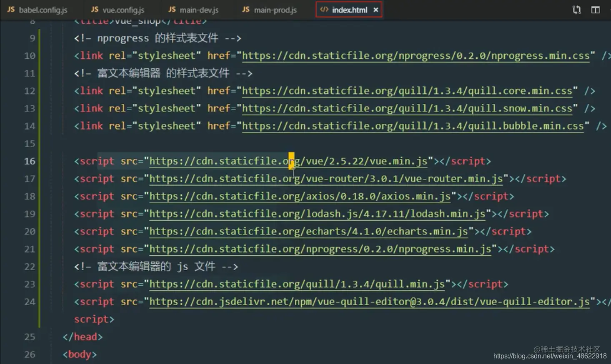Click the JS icon on main-dev.js tab
The width and height of the screenshot is (611, 364).
[172, 9]
